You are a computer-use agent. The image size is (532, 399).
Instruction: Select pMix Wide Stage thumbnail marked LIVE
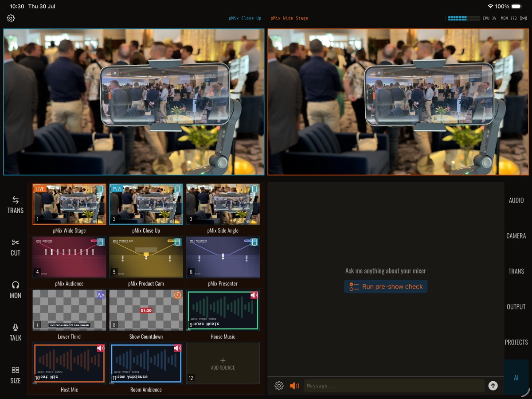click(69, 204)
